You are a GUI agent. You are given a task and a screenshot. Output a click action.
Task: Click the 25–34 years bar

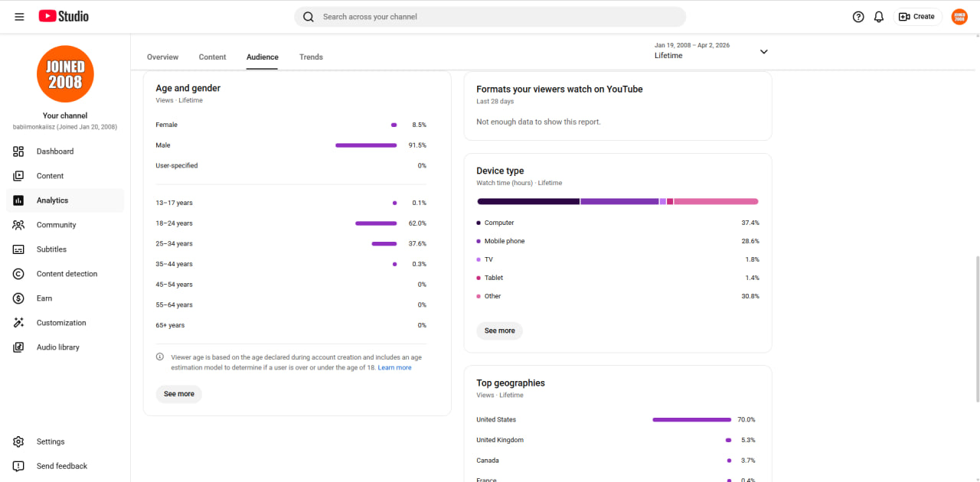coord(384,244)
